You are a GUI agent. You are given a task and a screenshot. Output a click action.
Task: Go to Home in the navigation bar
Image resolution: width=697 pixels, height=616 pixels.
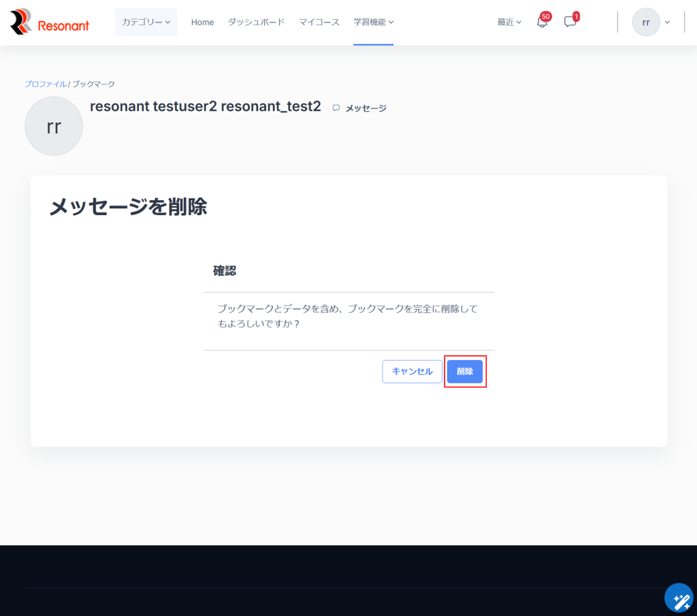tap(202, 22)
